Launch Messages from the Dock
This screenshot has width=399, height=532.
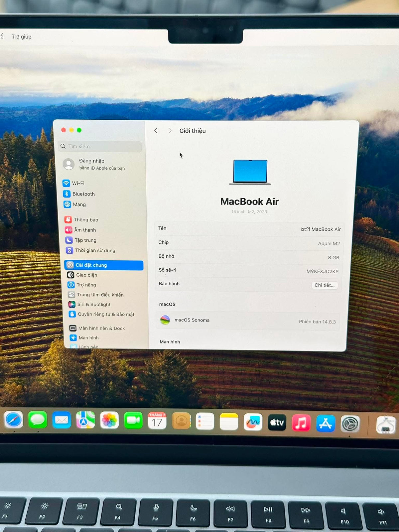click(x=38, y=420)
